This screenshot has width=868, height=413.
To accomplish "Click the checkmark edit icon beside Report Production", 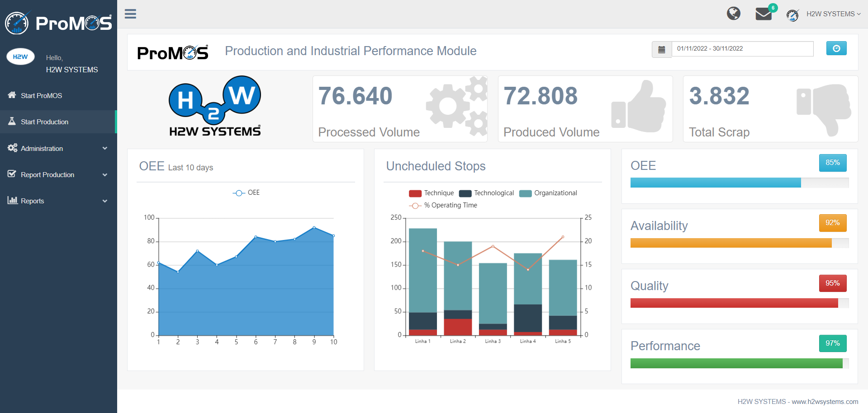I will 12,174.
